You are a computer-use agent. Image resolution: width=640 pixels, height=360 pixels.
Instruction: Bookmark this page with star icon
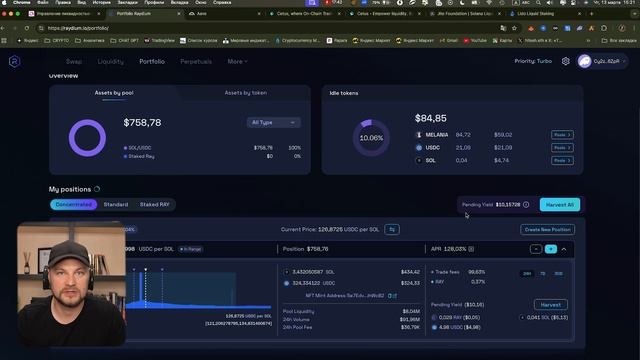tap(514, 28)
